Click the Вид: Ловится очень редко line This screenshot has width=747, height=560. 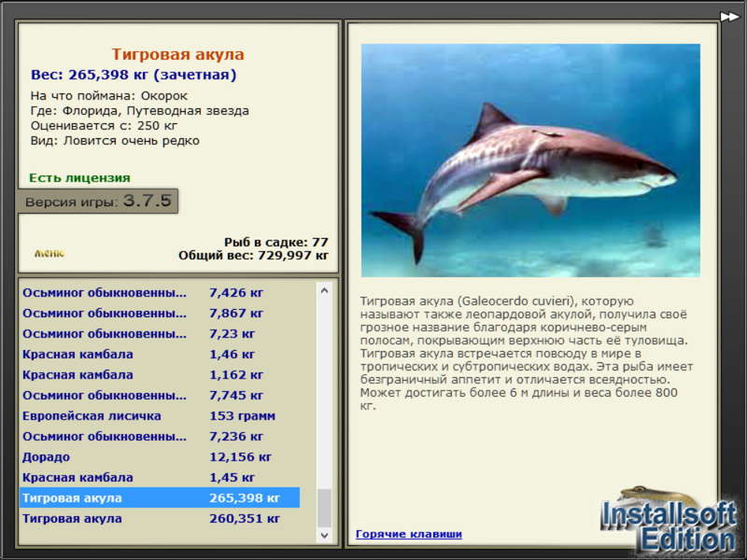tap(115, 141)
